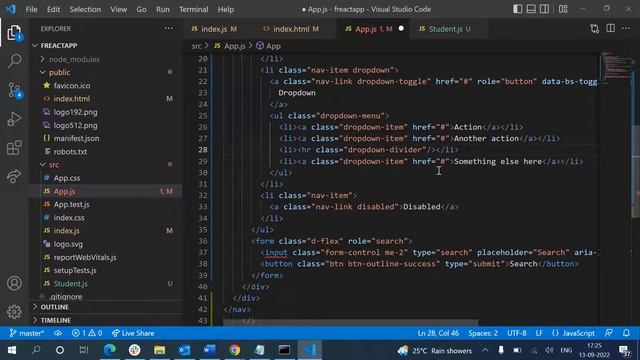Open index.html in public folder
The width and height of the screenshot is (640, 360).
71,99
